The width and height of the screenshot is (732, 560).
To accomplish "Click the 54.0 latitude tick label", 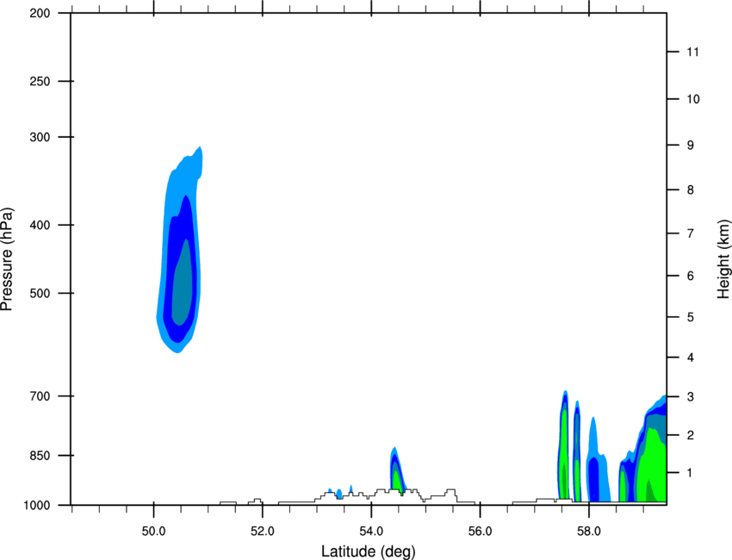I will point(372,532).
